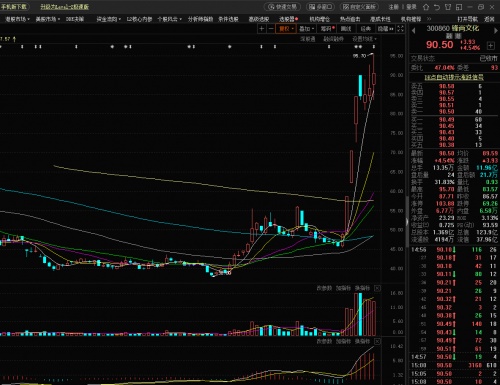Open the 港股市场 menu

[17, 19]
